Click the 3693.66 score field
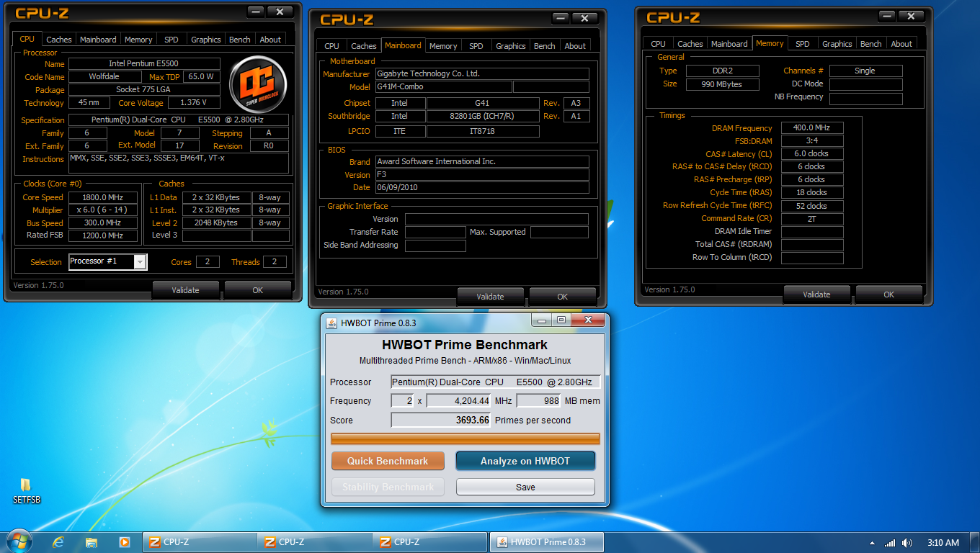The image size is (980, 553). 440,420
